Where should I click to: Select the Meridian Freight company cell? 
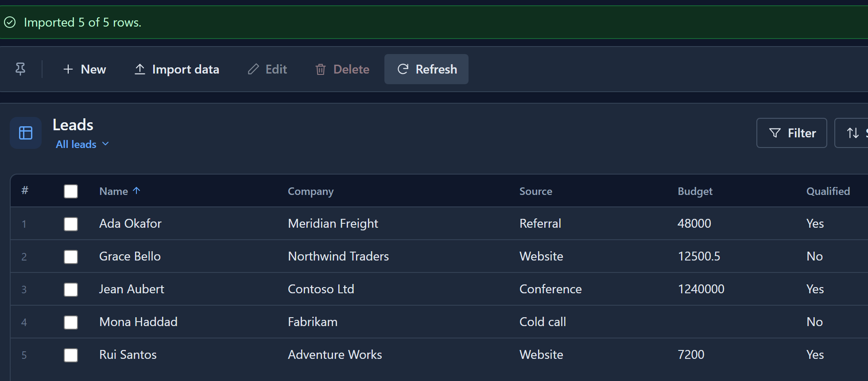point(333,223)
